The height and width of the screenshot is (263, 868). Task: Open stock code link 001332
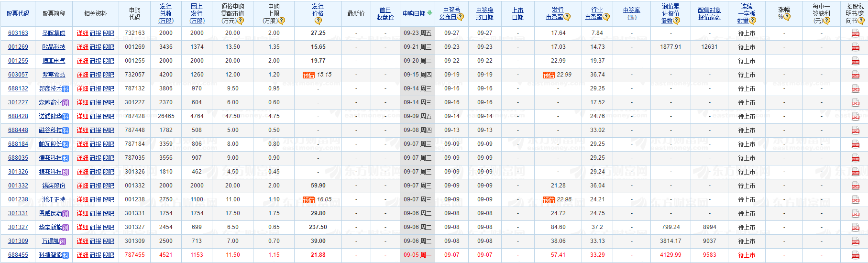click(x=18, y=186)
